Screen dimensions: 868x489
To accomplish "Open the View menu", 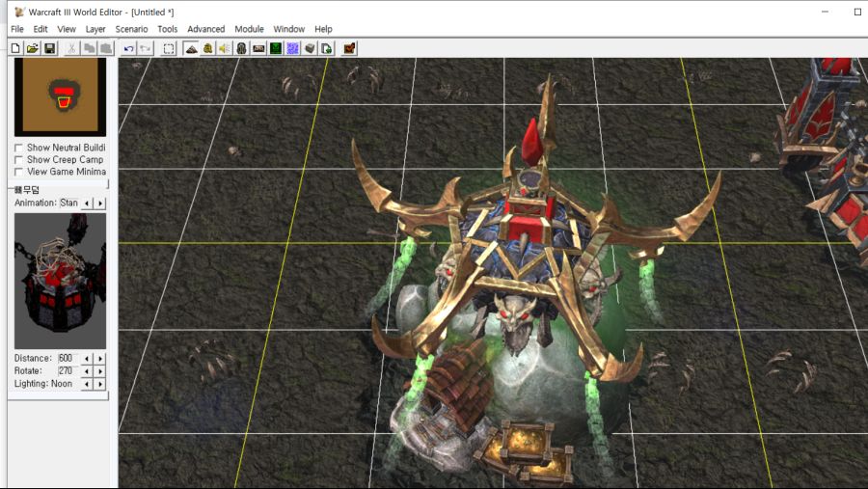I will [67, 29].
